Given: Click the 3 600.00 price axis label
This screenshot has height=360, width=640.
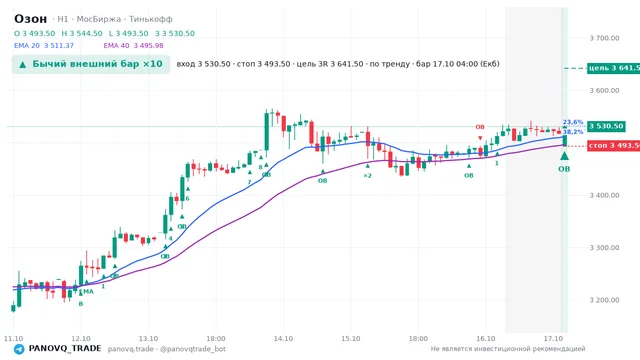Looking at the screenshot, I should click(604, 91).
